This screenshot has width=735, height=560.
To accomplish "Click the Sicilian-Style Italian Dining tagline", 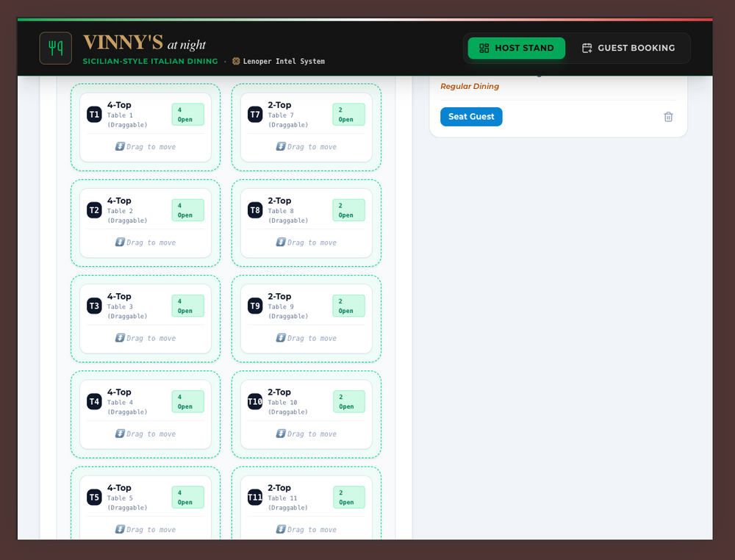I will 151,61.
